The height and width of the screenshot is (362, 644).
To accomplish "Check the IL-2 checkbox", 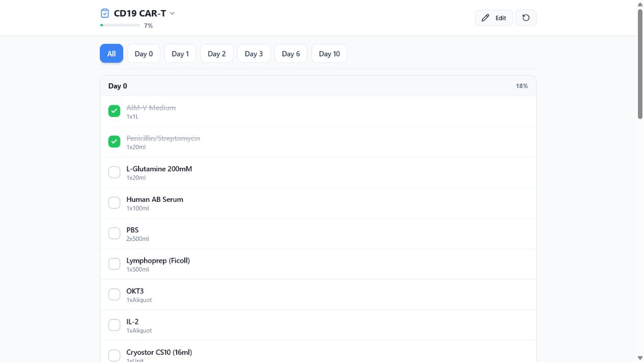I will [115, 324].
